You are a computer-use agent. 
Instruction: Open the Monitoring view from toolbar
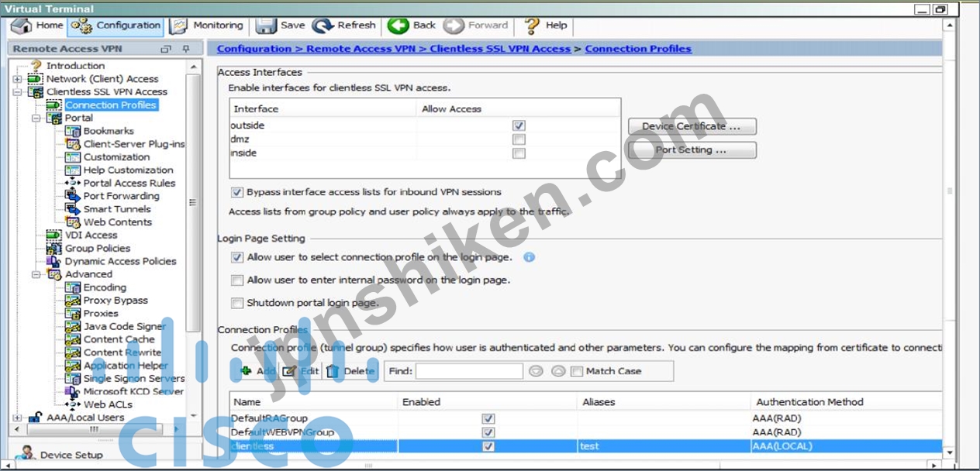[207, 26]
